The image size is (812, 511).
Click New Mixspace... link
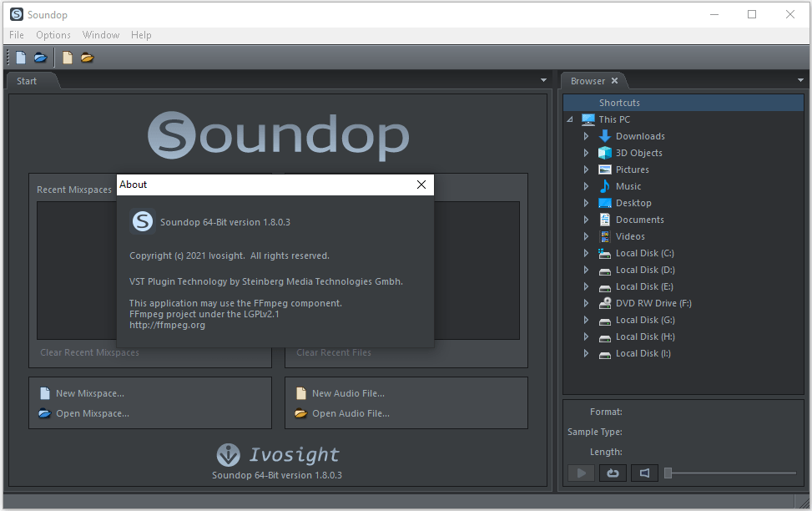point(90,393)
